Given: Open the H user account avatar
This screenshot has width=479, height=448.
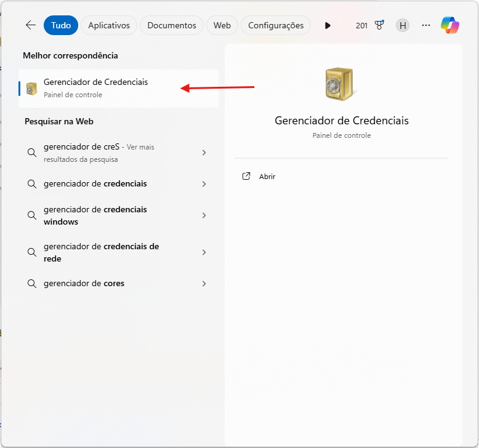Looking at the screenshot, I should [x=403, y=25].
